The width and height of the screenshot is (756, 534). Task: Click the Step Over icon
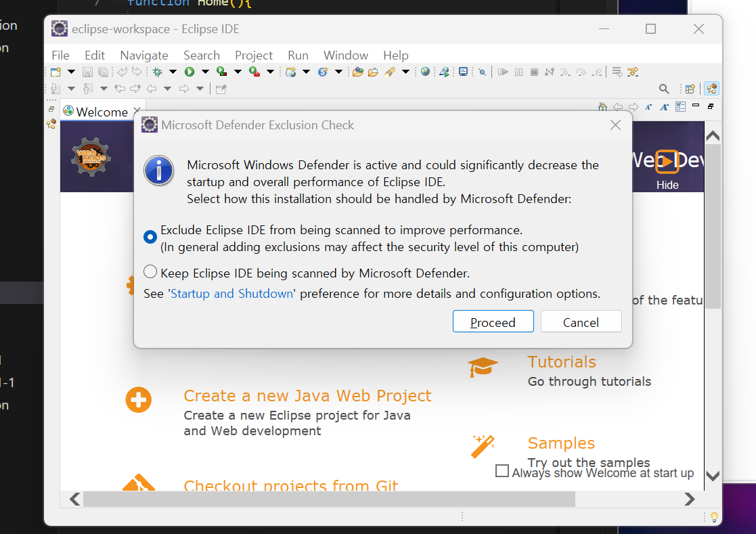581,72
